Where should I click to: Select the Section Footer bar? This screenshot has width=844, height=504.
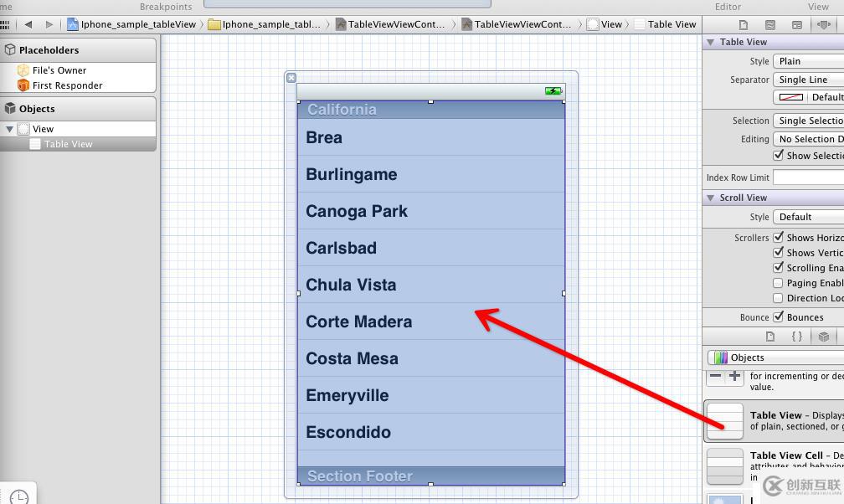(x=431, y=476)
